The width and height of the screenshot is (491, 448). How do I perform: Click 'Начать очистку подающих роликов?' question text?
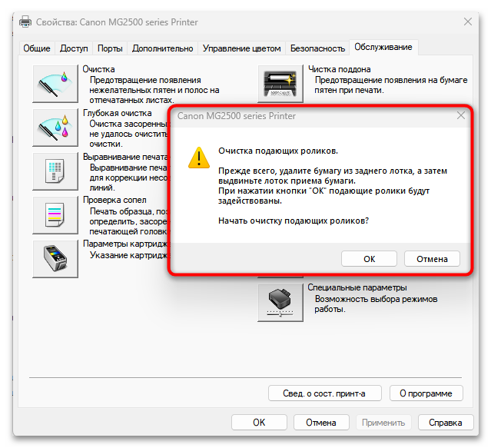294,221
